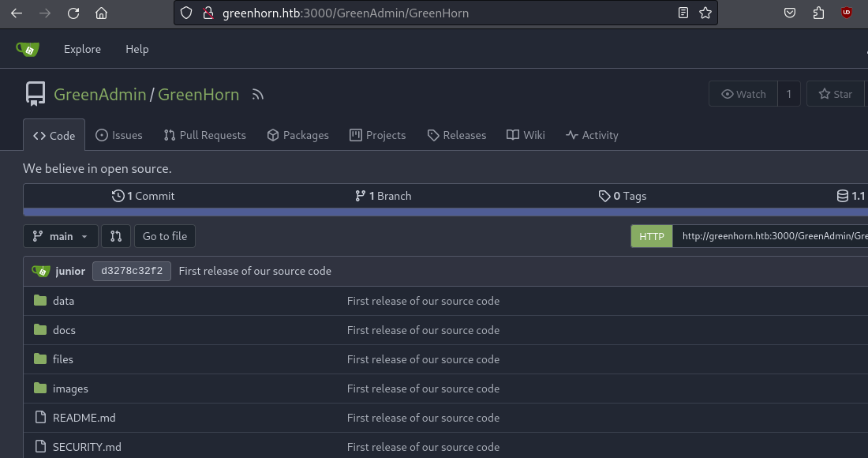The width and height of the screenshot is (868, 458).
Task: Toggle Firefox reader view icon
Action: coord(683,13)
